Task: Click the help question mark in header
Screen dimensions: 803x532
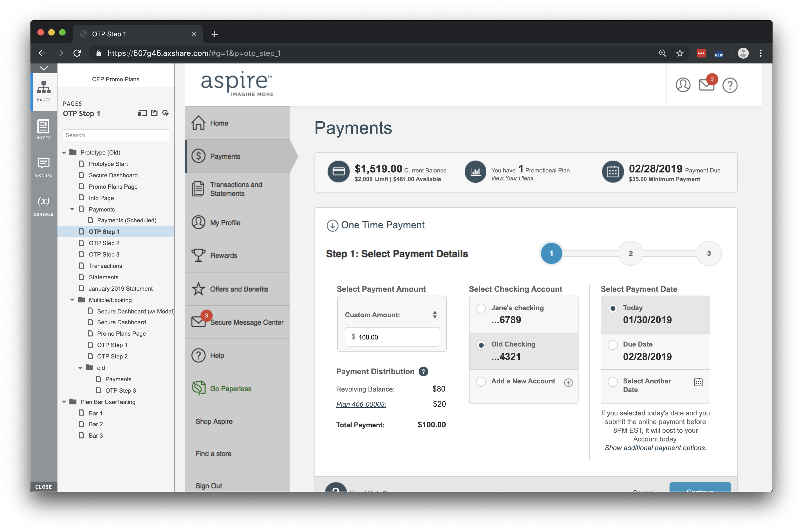Action: click(730, 85)
